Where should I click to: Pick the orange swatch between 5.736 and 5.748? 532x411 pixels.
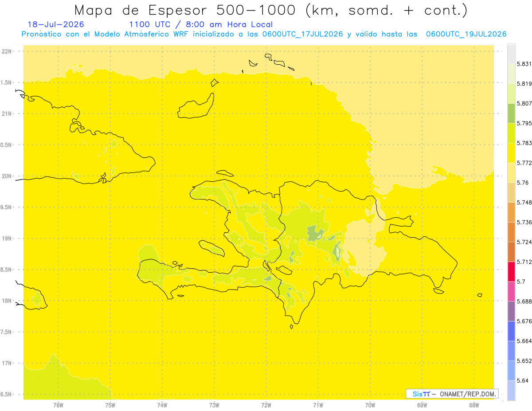[511, 212]
